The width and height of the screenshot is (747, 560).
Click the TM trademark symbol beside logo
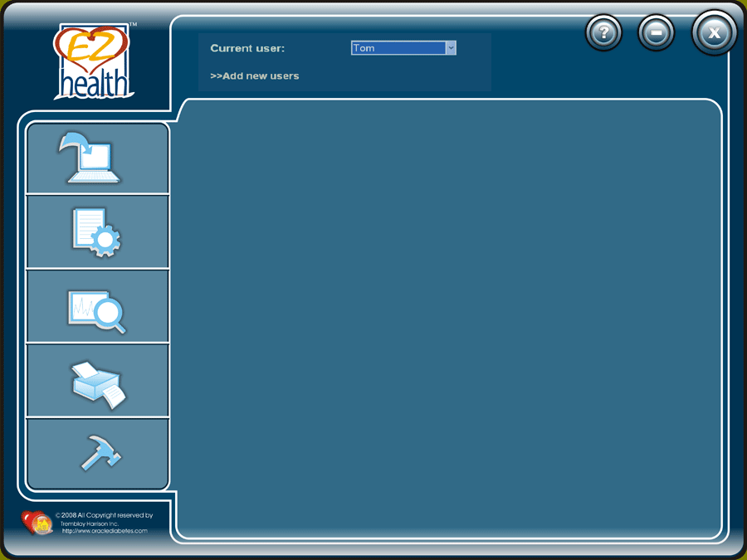[133, 25]
